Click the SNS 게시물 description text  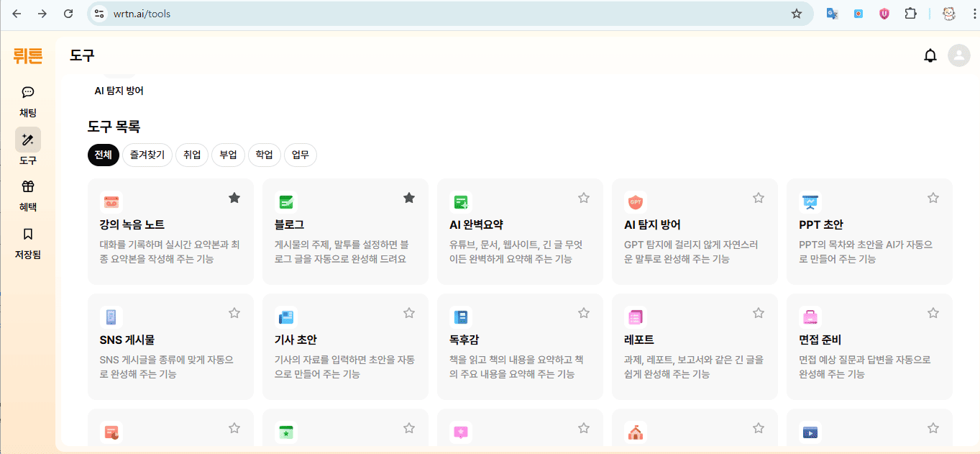[166, 367]
